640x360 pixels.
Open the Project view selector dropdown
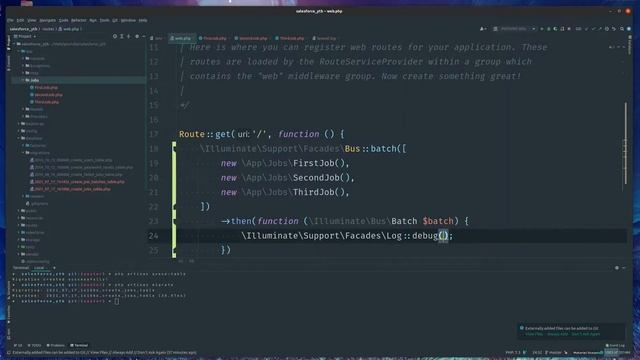pos(25,36)
